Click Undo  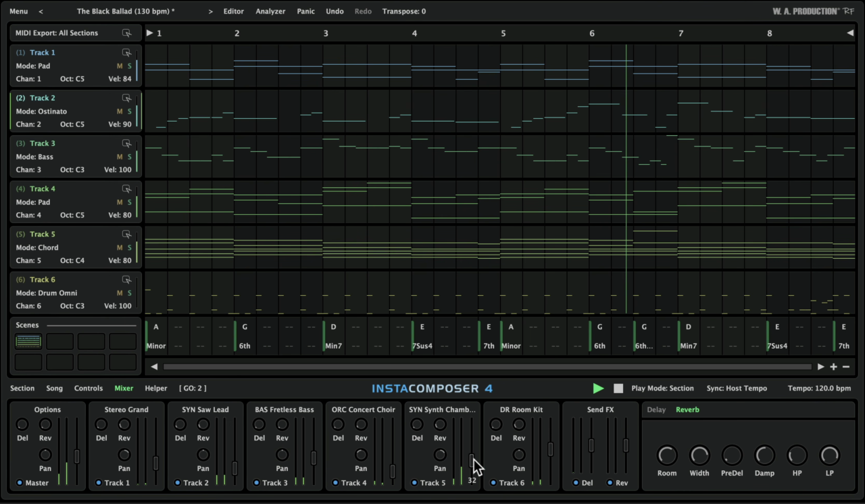(x=335, y=11)
